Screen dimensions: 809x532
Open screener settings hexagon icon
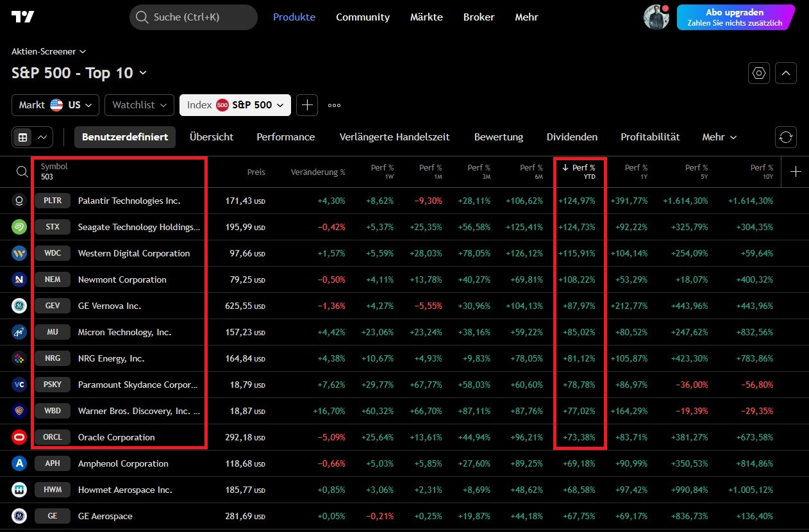point(759,73)
